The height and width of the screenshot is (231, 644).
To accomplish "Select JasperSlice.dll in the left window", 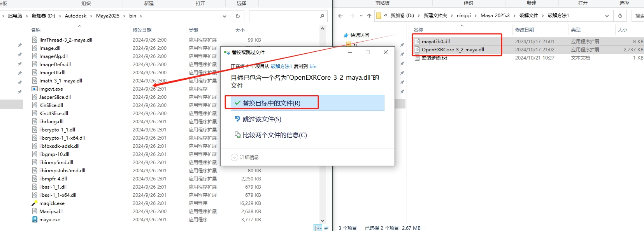I will click(55, 97).
